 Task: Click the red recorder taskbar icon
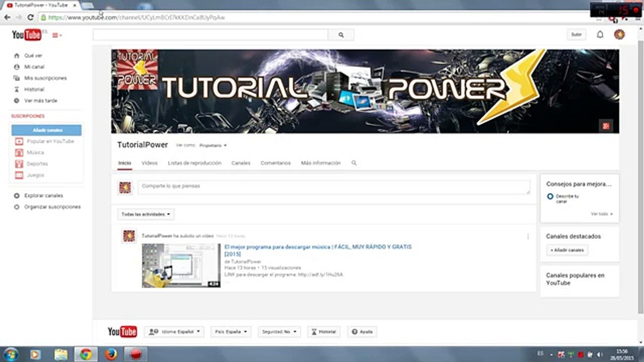click(x=135, y=354)
